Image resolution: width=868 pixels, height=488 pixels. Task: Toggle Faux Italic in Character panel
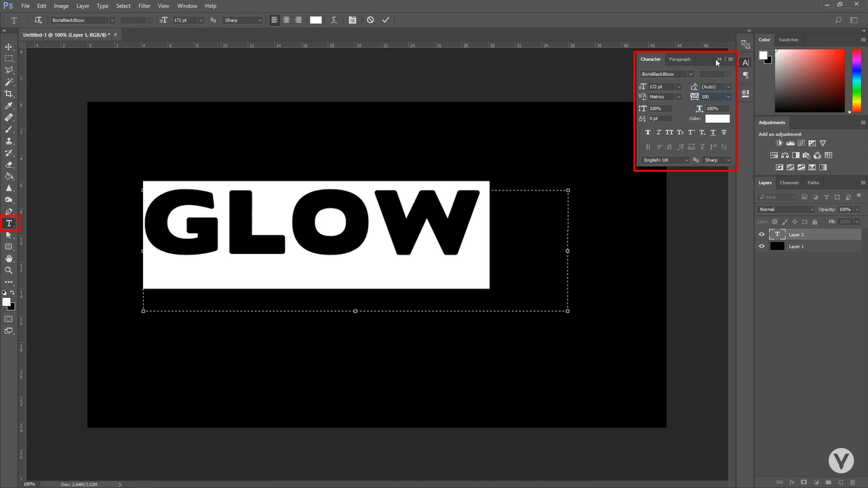coord(658,132)
